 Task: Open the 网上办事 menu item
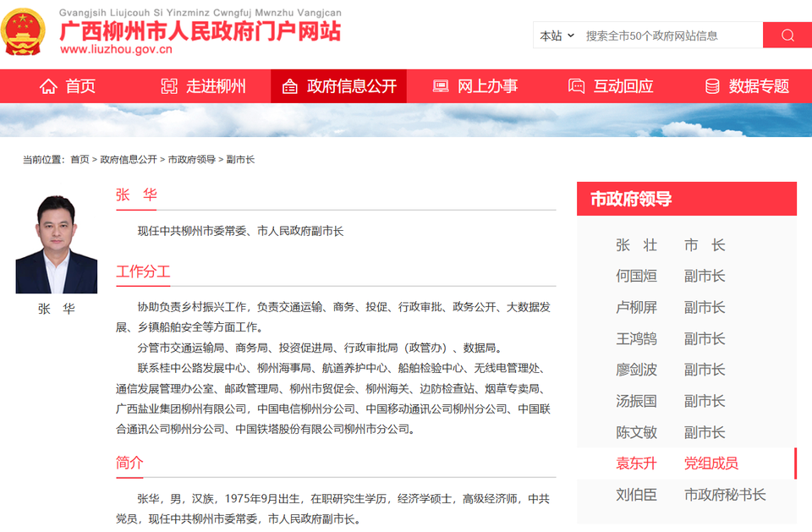click(487, 86)
